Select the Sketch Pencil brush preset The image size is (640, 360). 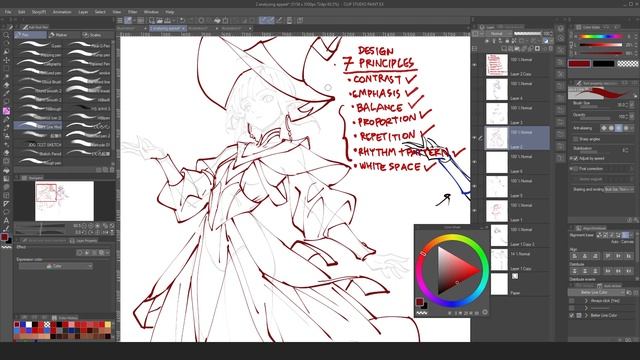[x=39, y=153]
